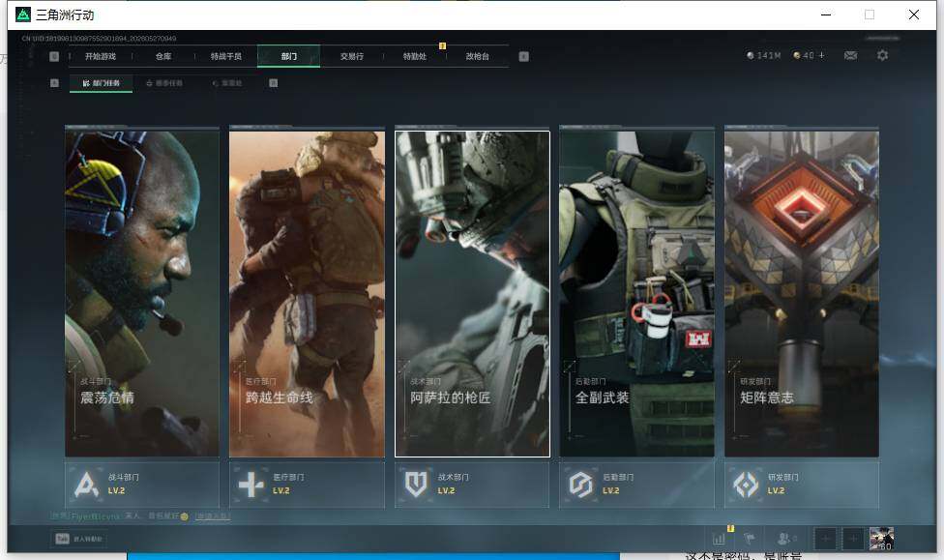The width and height of the screenshot is (944, 560).
Task: Click the previous-tab key hint left of 开始游戏
Action: (x=54, y=56)
